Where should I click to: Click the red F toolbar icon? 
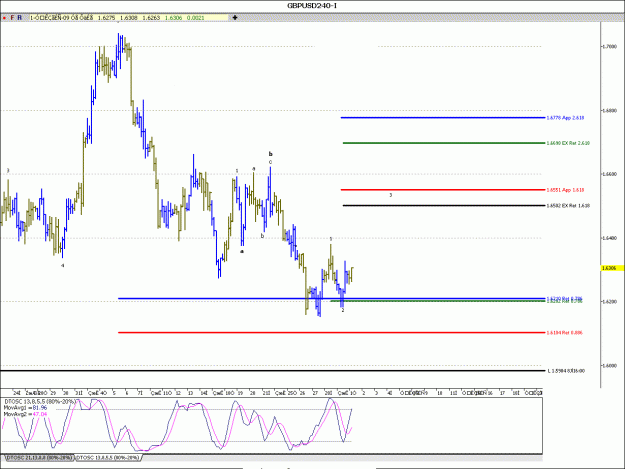click(x=12, y=18)
